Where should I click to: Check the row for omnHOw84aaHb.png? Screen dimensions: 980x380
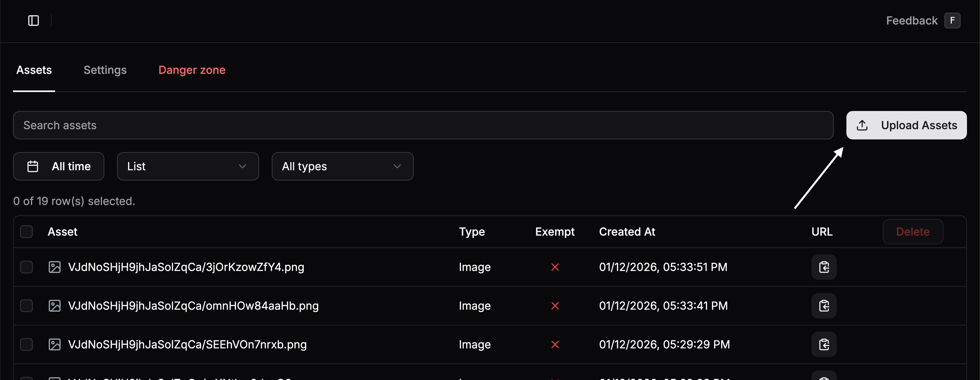point(26,306)
